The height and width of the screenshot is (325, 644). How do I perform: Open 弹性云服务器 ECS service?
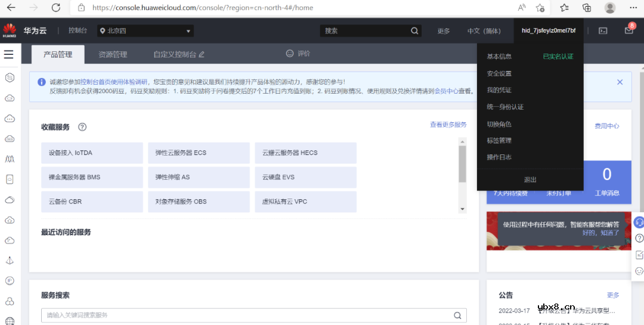pyautogui.click(x=199, y=153)
